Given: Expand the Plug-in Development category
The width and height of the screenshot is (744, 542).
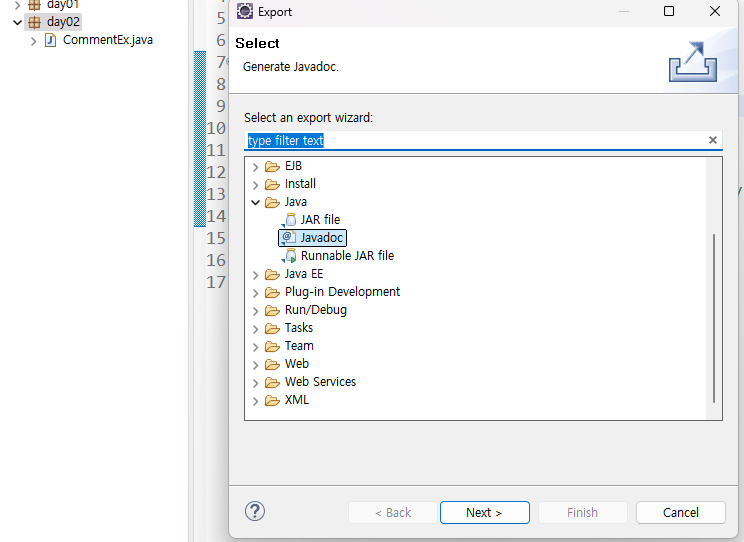Looking at the screenshot, I should (x=255, y=293).
